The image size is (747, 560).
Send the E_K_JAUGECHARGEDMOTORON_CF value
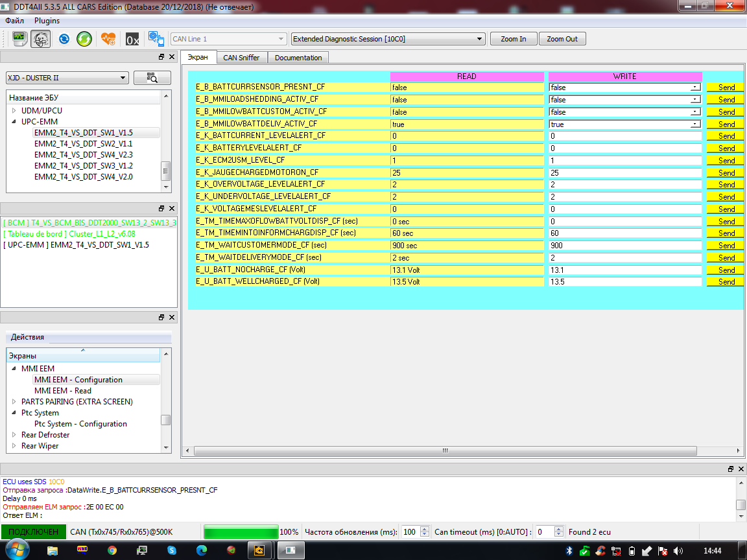pyautogui.click(x=726, y=173)
